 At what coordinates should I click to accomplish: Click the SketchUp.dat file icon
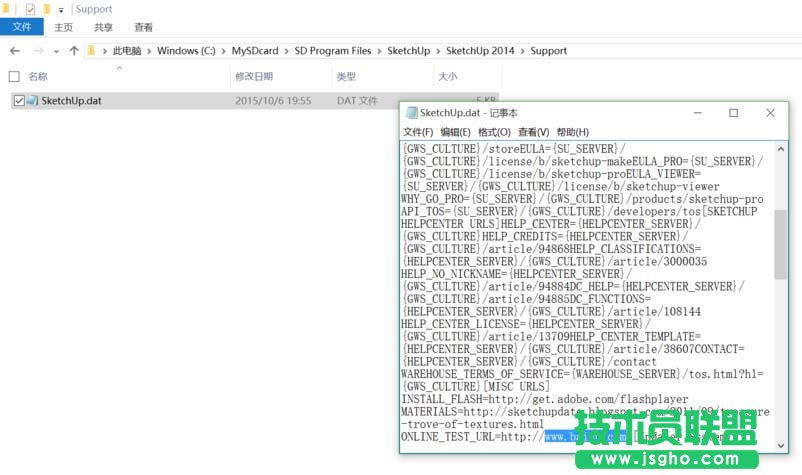click(x=33, y=100)
